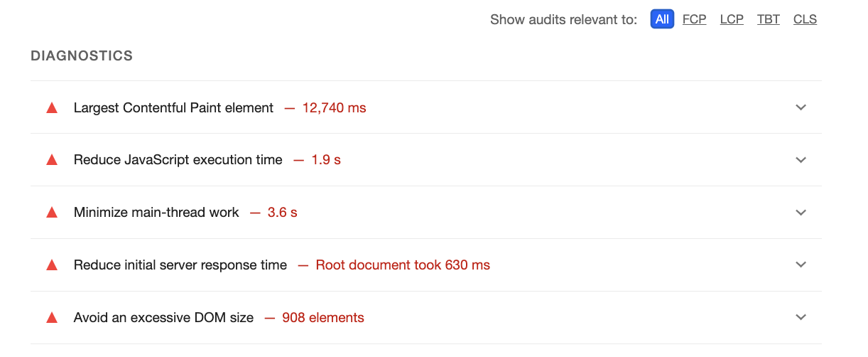Click the warning triangle for Minimize main-thread work
Screen dimensions: 868x357
pos(51,213)
